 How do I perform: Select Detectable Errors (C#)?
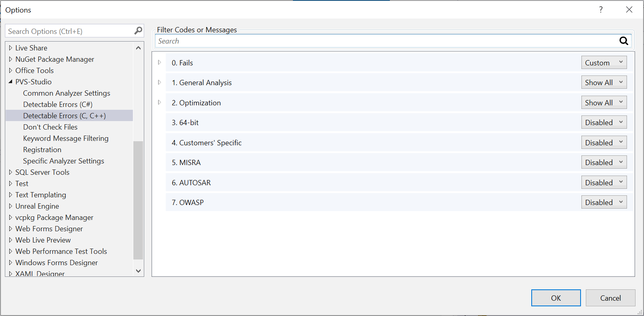point(58,104)
